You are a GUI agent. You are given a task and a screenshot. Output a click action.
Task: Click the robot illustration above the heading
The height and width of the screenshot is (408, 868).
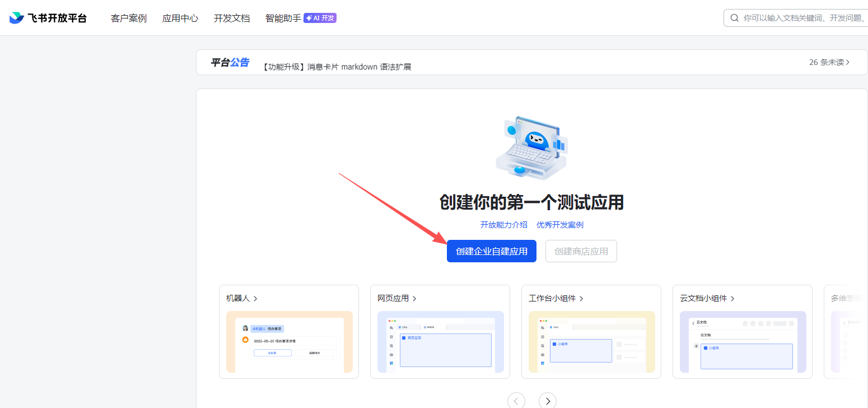tap(531, 147)
